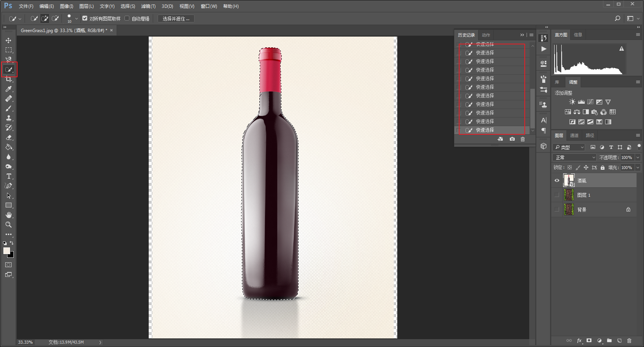Open blend mode dropdown 正常
The width and height of the screenshot is (644, 347).
(x=575, y=157)
